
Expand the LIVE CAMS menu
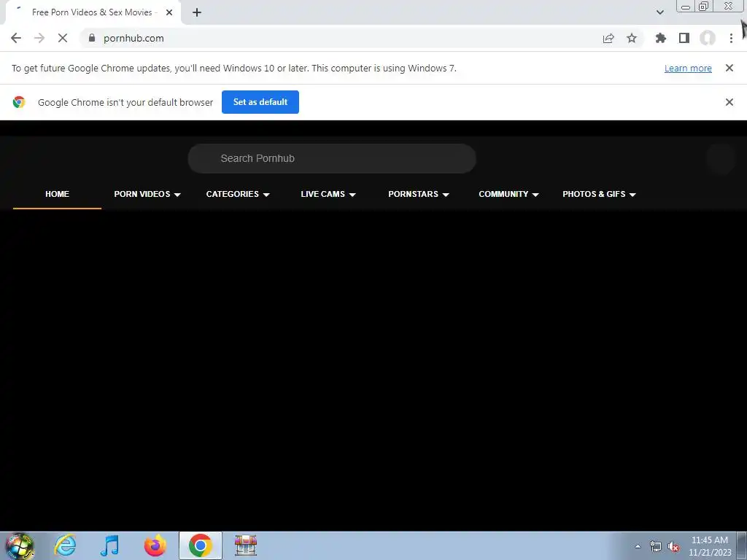pyautogui.click(x=328, y=194)
